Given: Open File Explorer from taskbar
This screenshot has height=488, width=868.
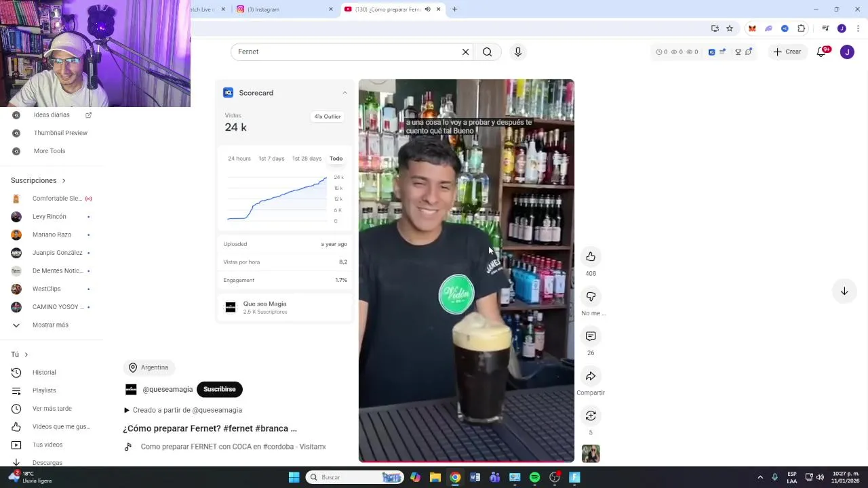Looking at the screenshot, I should [435, 477].
